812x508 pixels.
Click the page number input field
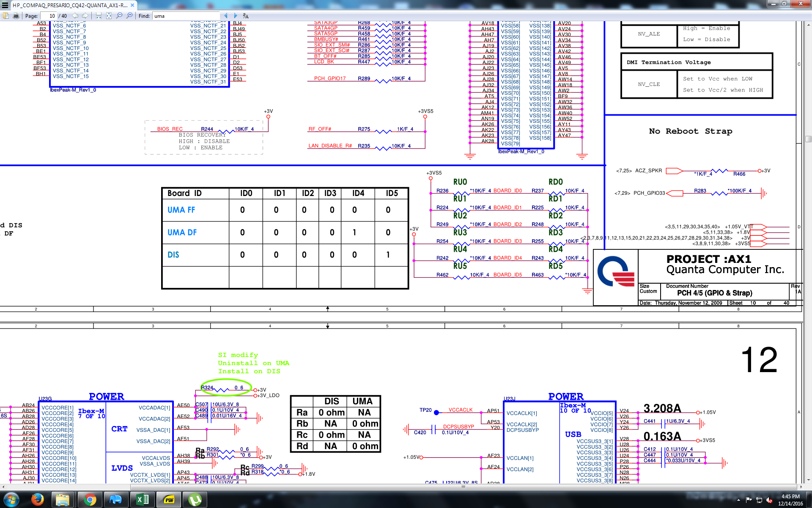point(48,16)
